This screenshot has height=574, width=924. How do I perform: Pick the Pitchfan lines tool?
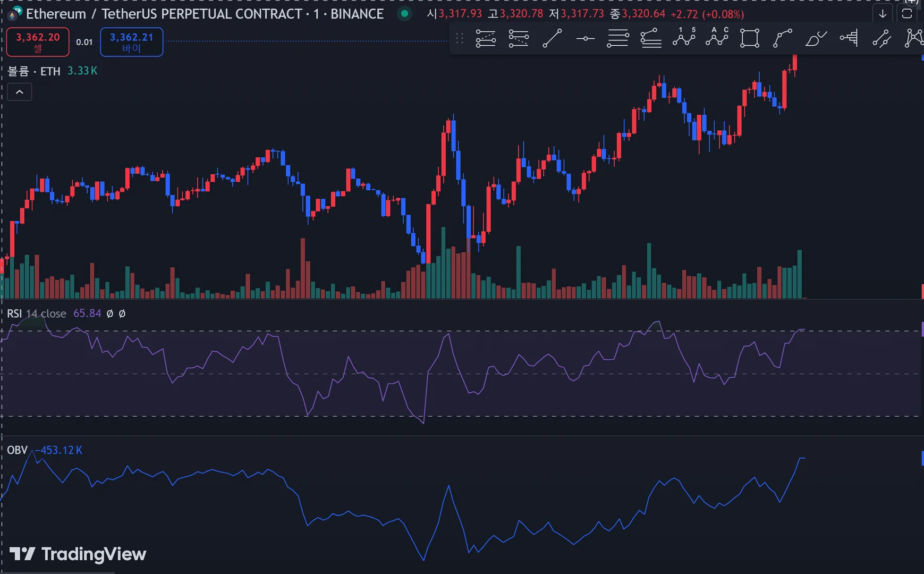pyautogui.click(x=651, y=38)
